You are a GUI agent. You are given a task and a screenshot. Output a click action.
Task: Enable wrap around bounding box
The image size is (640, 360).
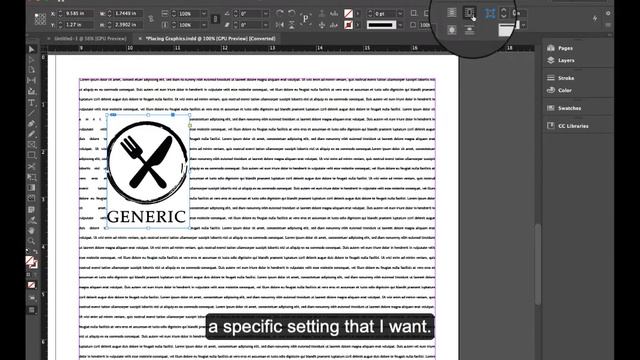point(469,13)
